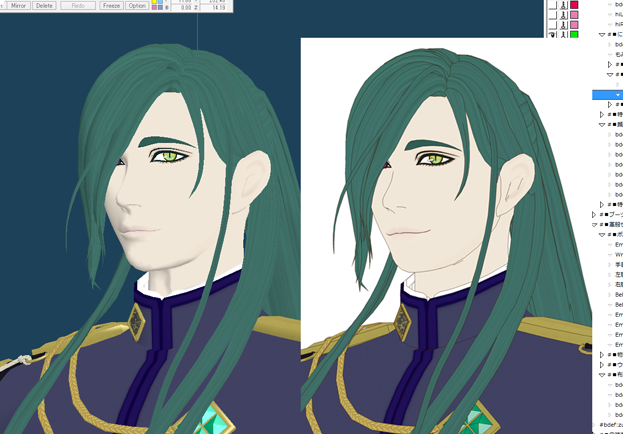Select the Wri object row in tree
This screenshot has width=623, height=434.
click(x=619, y=255)
